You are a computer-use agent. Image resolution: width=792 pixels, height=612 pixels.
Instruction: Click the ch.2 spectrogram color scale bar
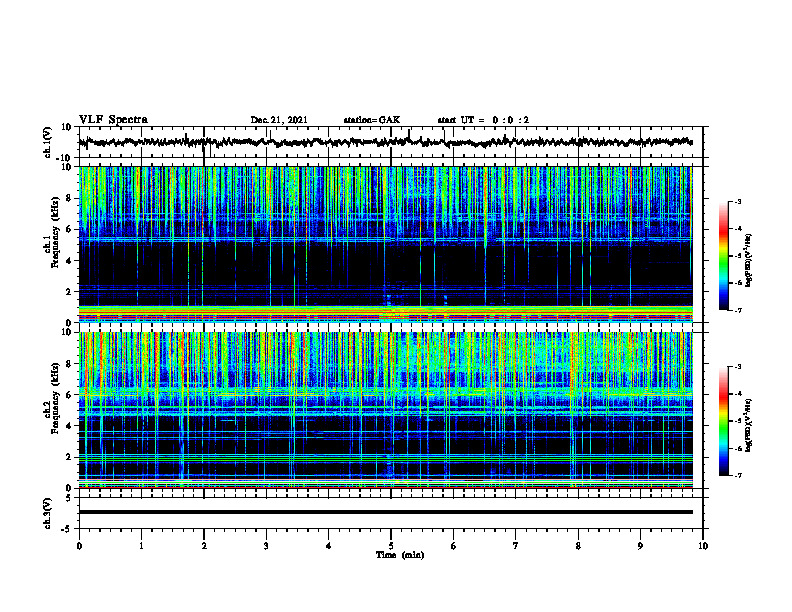tap(724, 421)
